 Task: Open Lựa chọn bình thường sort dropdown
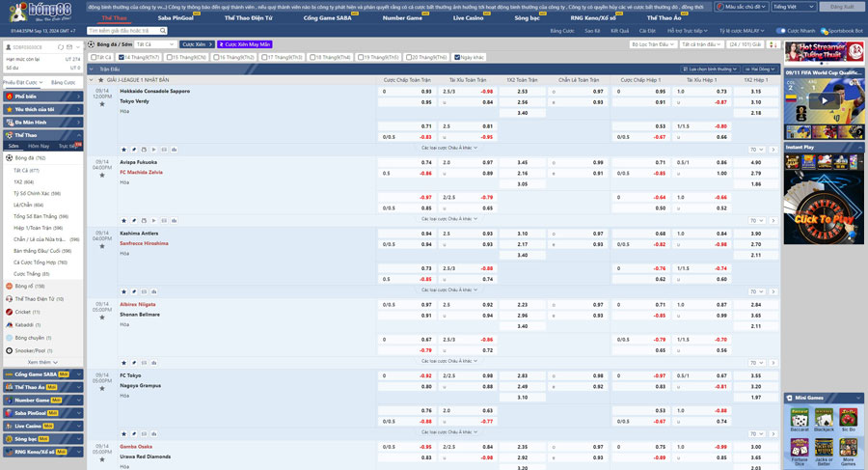(x=710, y=69)
